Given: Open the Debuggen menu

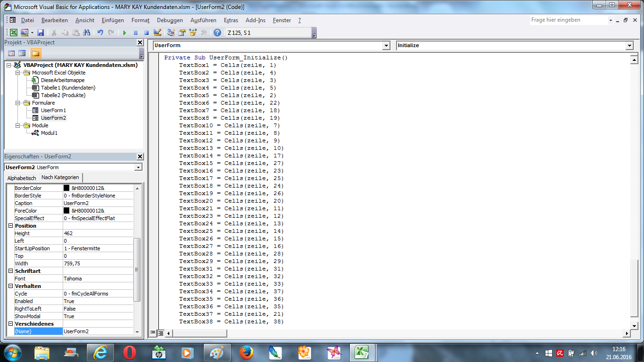Looking at the screenshot, I should (170, 20).
